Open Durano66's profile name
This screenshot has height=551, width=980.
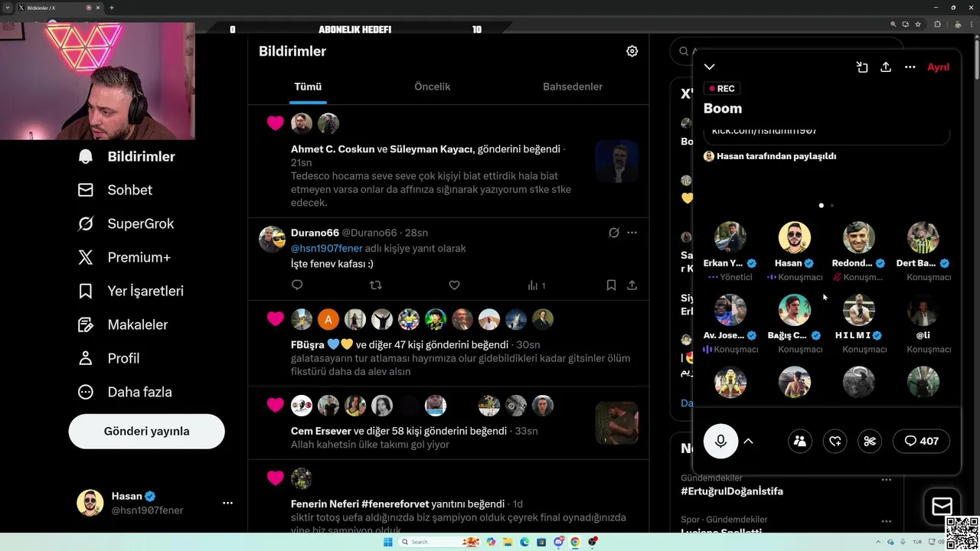315,233
